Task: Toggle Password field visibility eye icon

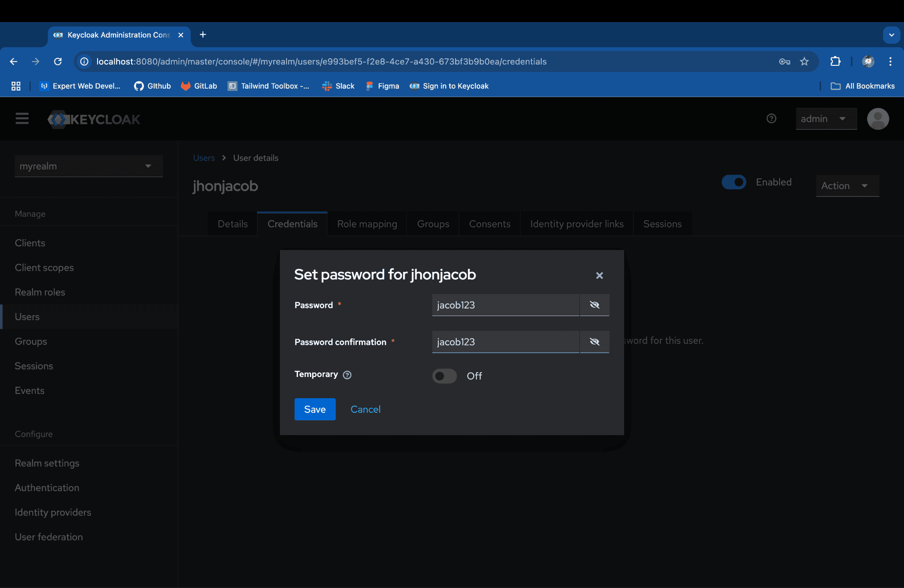Action: (x=594, y=305)
